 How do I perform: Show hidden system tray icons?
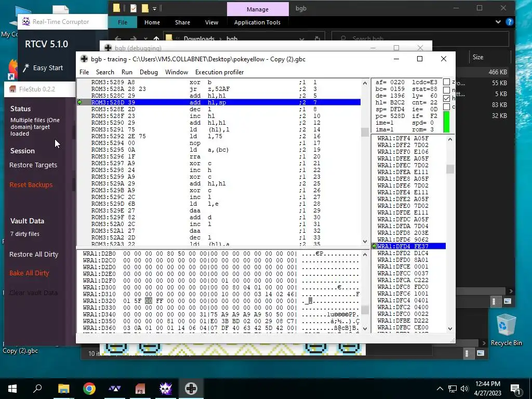click(x=440, y=389)
